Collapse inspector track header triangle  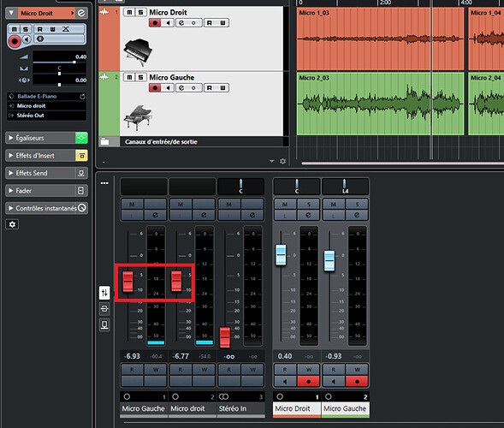12,13
